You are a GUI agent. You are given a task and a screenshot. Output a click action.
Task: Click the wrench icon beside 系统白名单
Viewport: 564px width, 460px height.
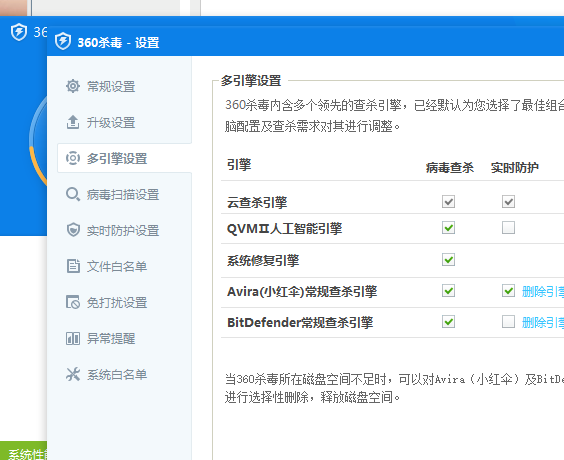pos(73,374)
